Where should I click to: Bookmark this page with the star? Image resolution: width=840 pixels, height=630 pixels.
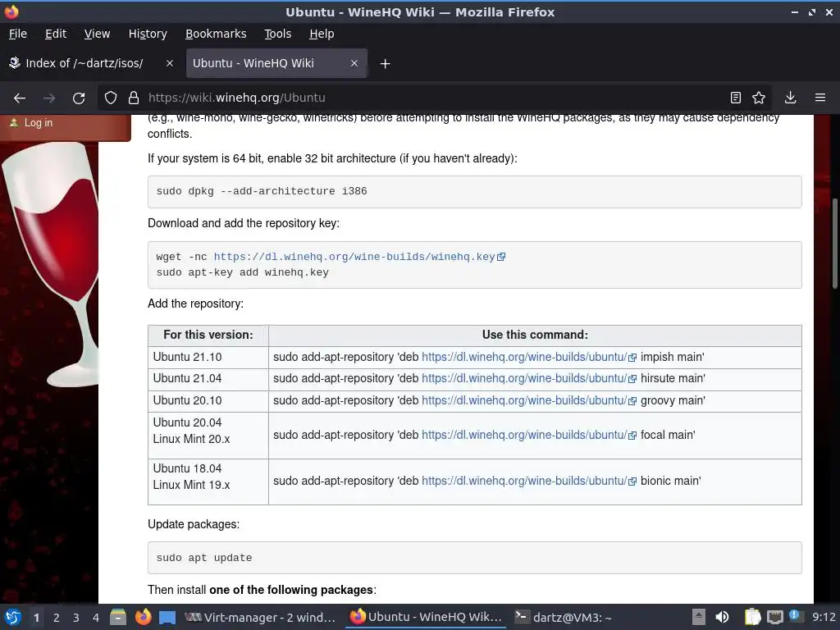tap(759, 98)
